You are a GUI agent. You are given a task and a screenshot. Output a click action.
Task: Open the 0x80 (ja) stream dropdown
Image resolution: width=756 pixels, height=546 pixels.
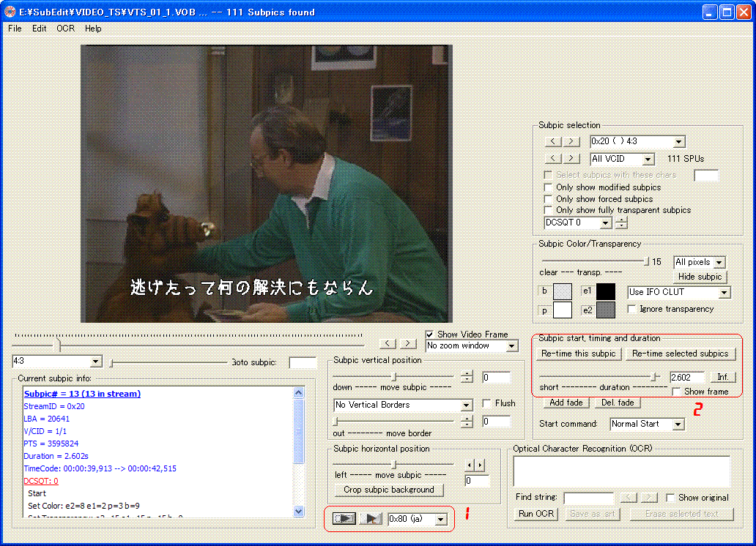[441, 519]
